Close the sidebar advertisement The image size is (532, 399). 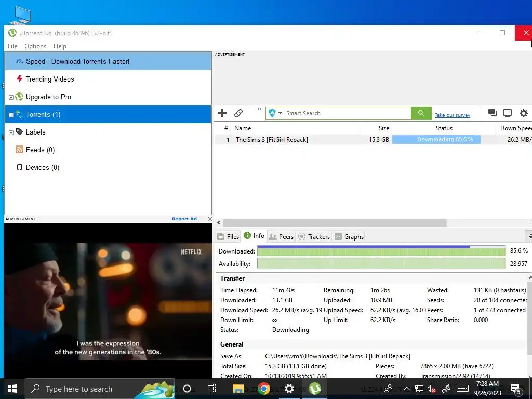point(210,219)
